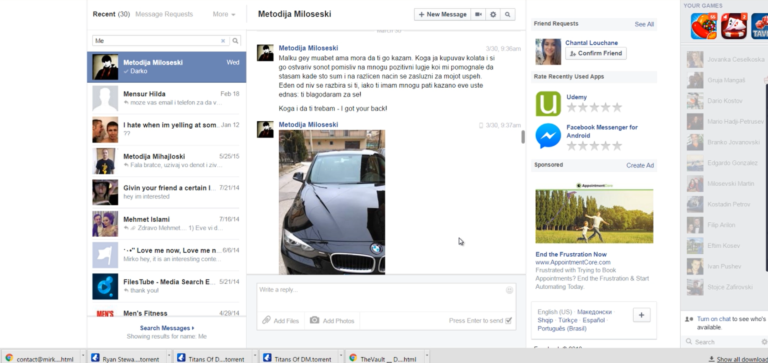Toggle Press Enter to send checkbox
Screen dimensions: 768x363
tap(508, 320)
